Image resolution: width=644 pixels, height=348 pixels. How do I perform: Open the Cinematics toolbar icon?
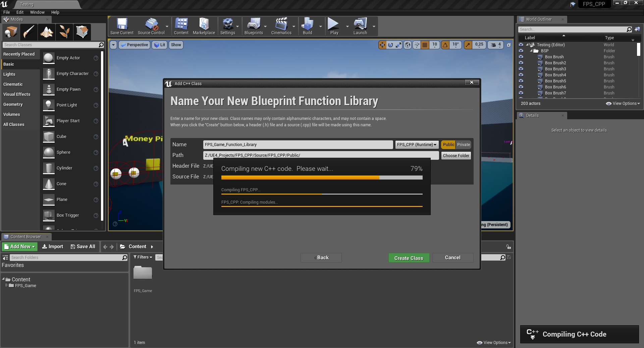point(281,26)
